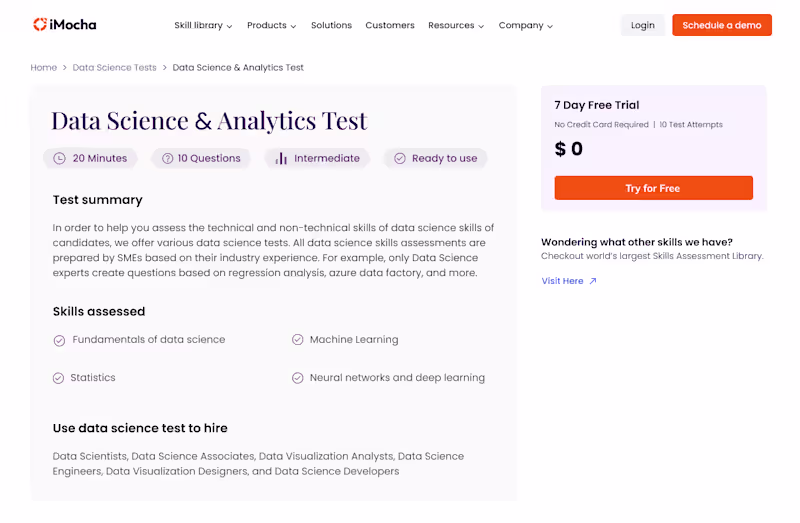Open the Company dropdown
The height and width of the screenshot is (523, 800).
point(525,25)
